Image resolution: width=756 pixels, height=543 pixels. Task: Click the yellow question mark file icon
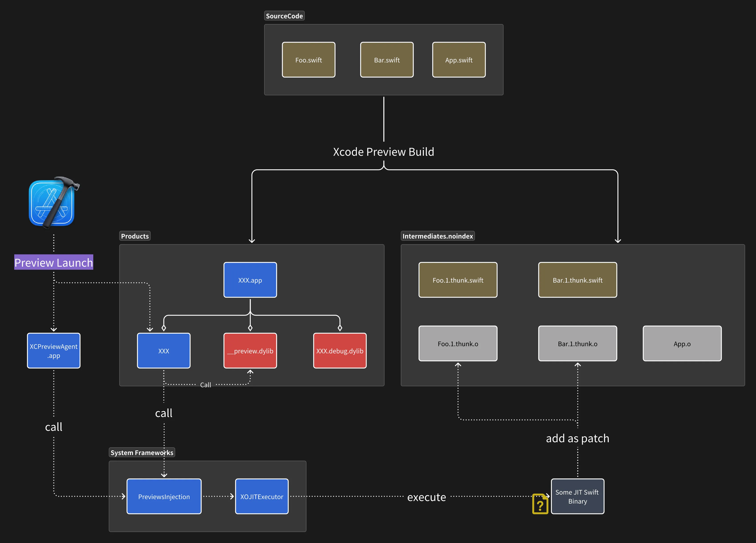540,504
